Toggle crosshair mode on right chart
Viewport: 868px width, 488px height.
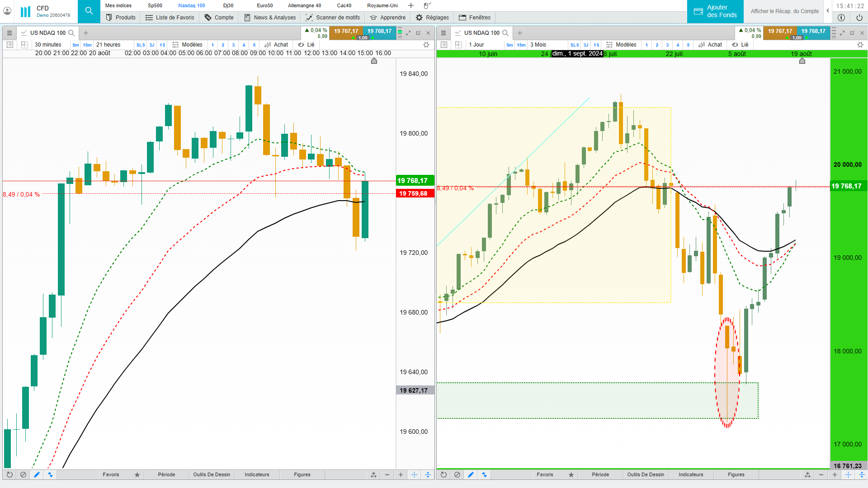(x=848, y=475)
